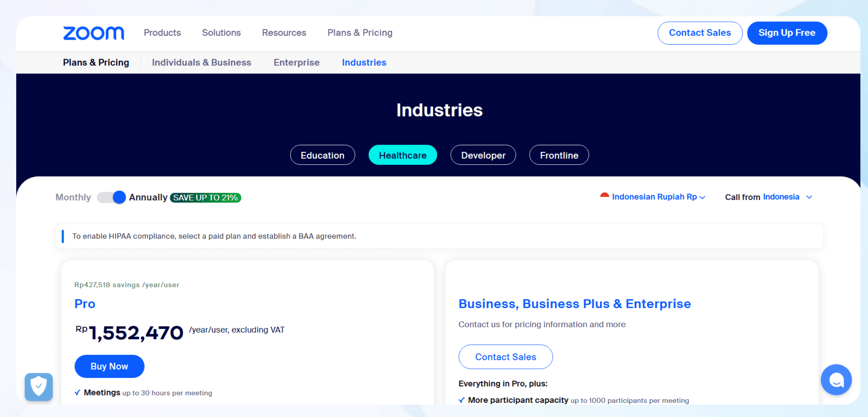Click checkmark next to More participant capacity
Viewport: 868px width, 417px height.
point(462,400)
